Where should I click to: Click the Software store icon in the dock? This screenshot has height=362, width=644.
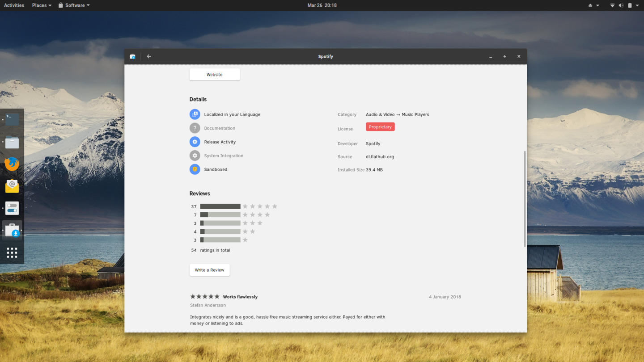click(x=12, y=231)
